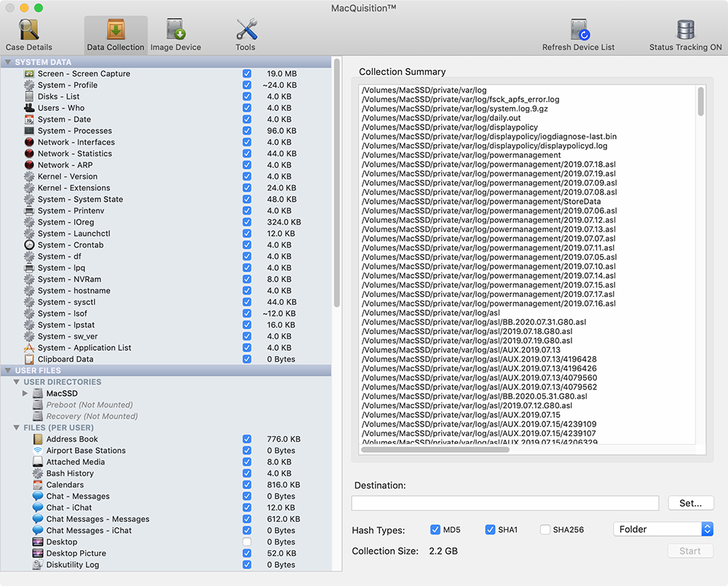Collapse the USER FILES section
The width and height of the screenshot is (728, 586).
[8, 371]
